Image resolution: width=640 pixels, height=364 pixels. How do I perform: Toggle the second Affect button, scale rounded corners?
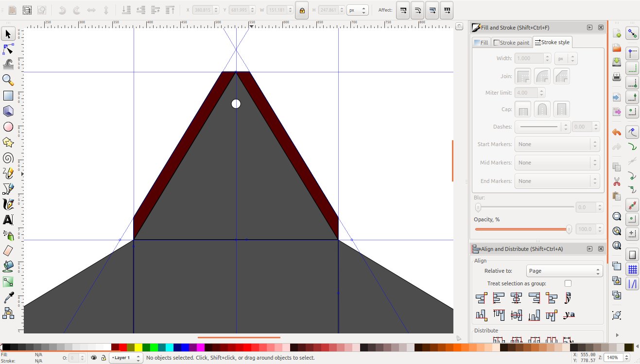[x=417, y=10]
